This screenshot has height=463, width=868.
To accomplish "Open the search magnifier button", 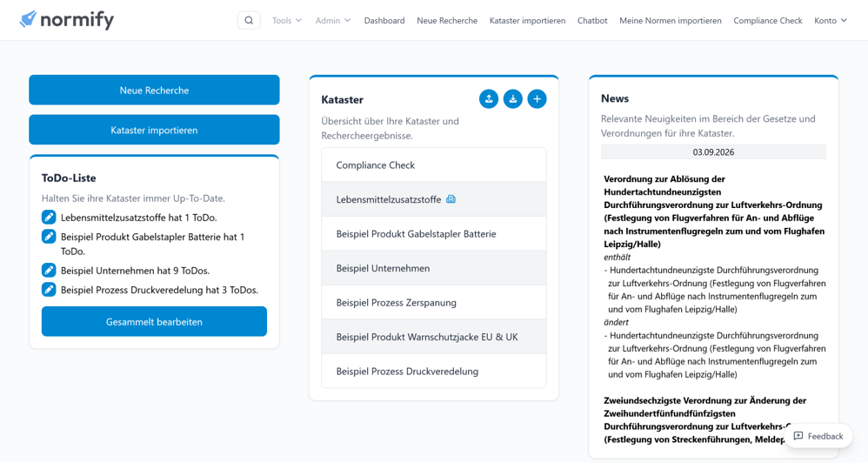I will coord(249,21).
